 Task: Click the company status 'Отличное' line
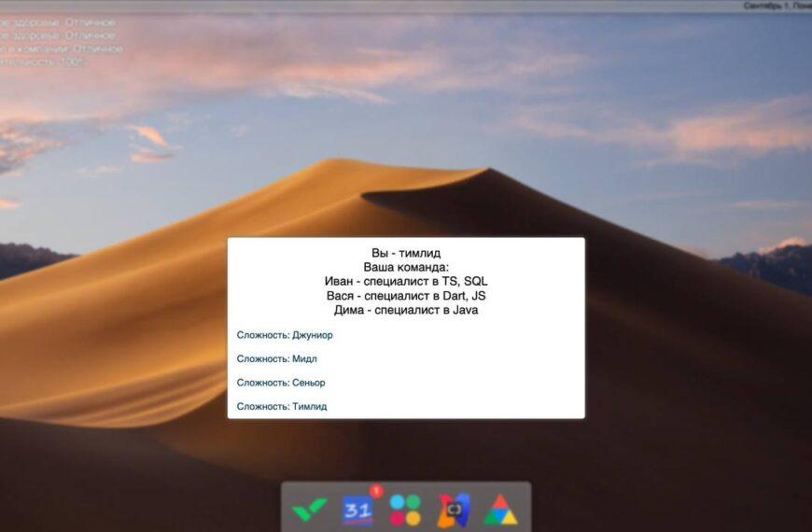click(61, 49)
